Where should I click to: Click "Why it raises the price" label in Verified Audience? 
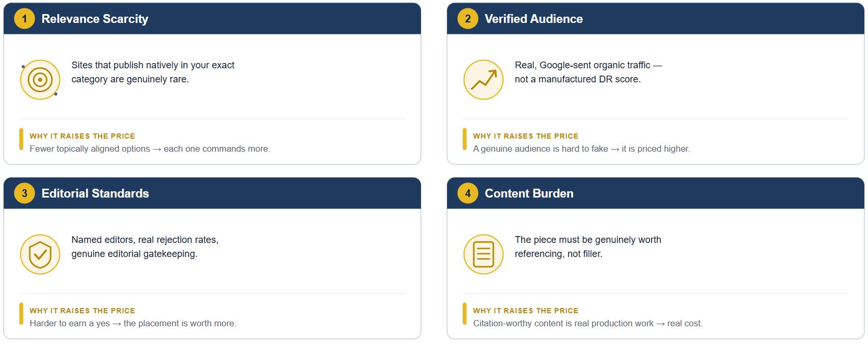click(x=526, y=136)
